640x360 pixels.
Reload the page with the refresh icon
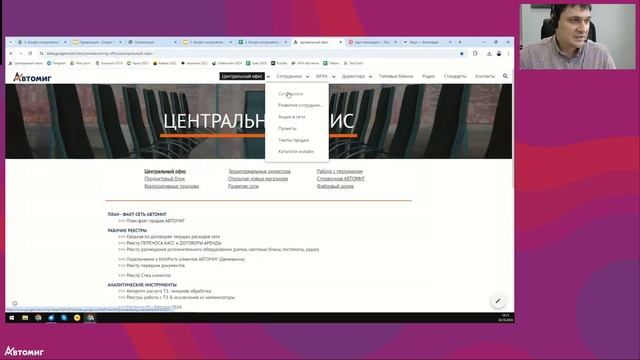point(30,53)
